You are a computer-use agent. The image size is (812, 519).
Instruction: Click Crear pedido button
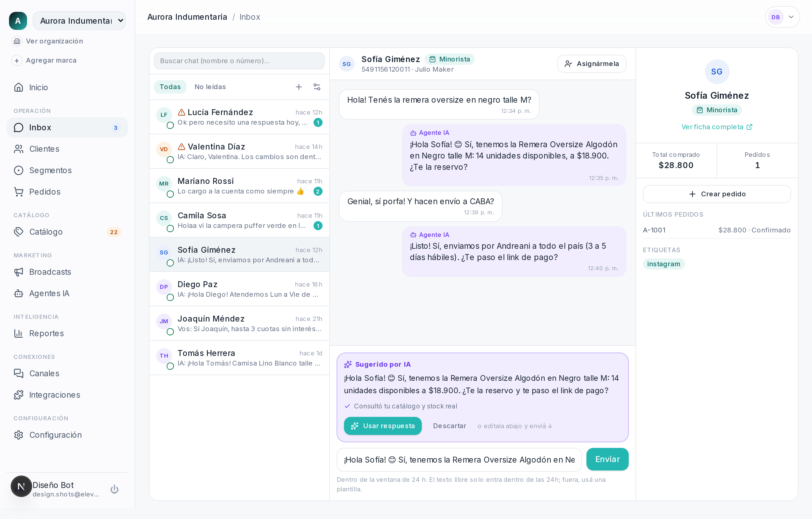[x=717, y=194]
